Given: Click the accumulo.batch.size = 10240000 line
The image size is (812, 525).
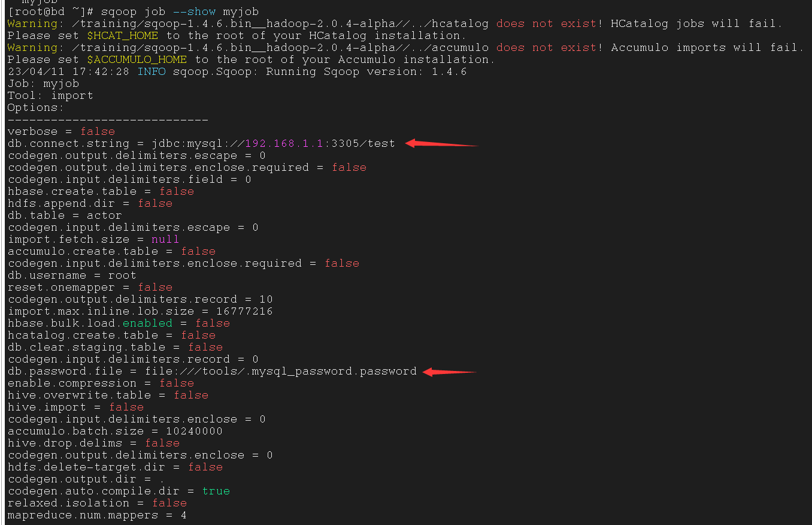Looking at the screenshot, I should pyautogui.click(x=115, y=432).
